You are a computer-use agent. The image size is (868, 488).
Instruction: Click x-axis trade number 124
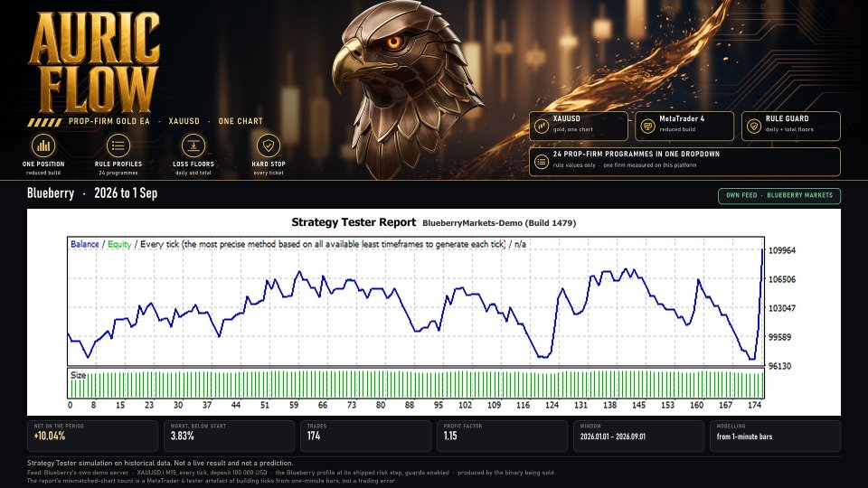[x=552, y=405]
